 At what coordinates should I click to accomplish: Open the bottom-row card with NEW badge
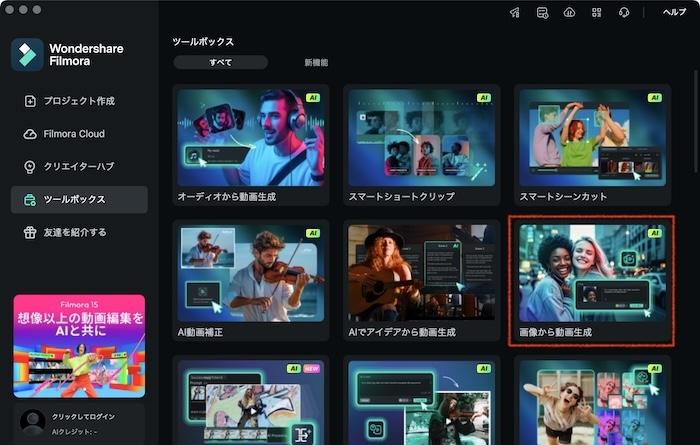pos(251,400)
